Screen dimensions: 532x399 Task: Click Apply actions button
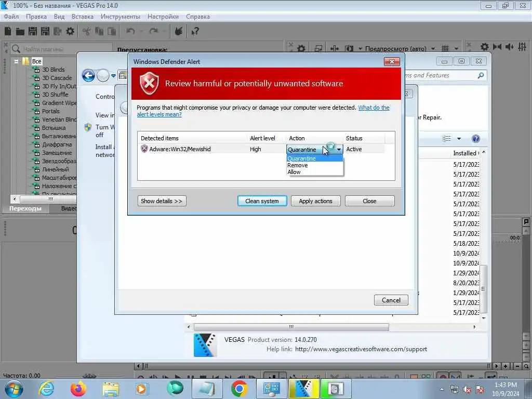pos(315,201)
